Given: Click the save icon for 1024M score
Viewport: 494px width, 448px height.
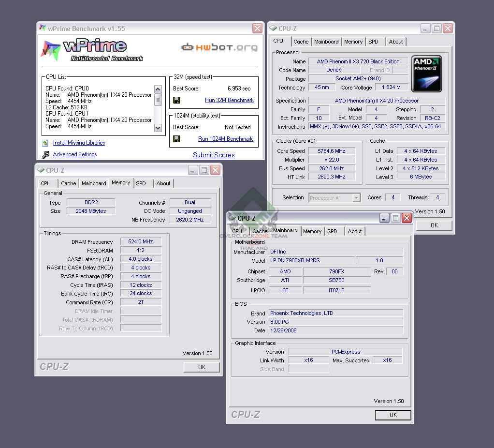Looking at the screenshot, I should point(176,139).
